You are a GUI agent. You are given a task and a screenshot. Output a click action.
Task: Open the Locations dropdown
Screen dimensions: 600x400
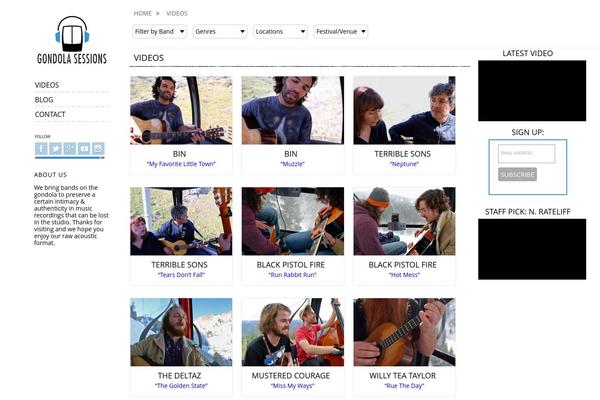click(x=280, y=31)
